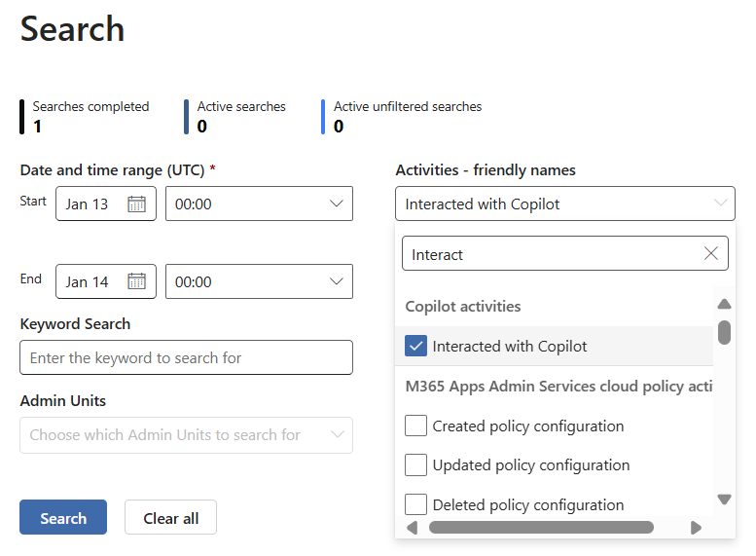Screen dimensions: 756x556
Task: Click the M365 Apps Admin Services group header
Action: click(x=558, y=387)
